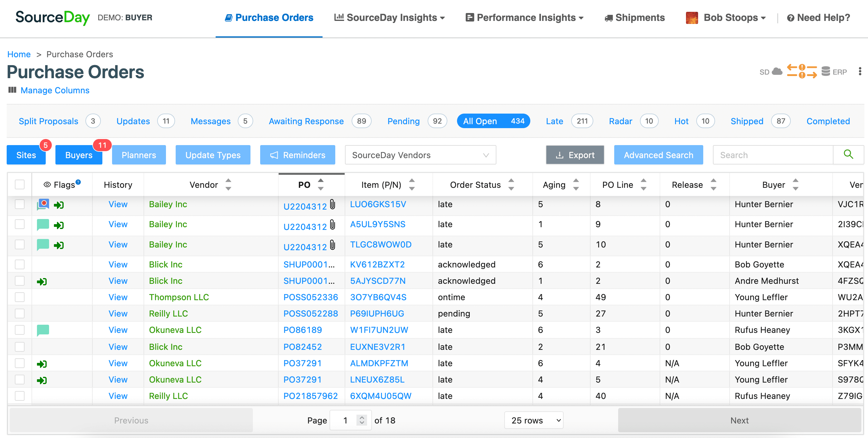This screenshot has width=868, height=438.
Task: Select the Late filter tab
Action: coord(569,121)
